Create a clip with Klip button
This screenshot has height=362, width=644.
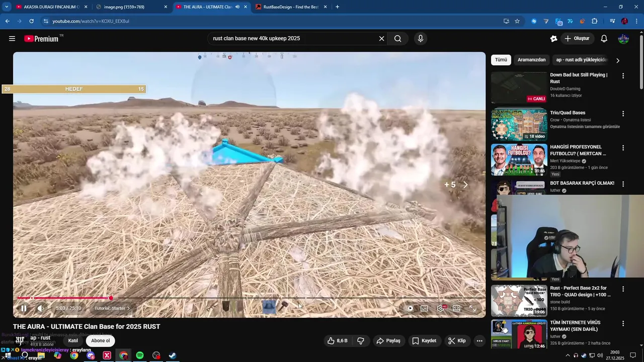click(457, 341)
